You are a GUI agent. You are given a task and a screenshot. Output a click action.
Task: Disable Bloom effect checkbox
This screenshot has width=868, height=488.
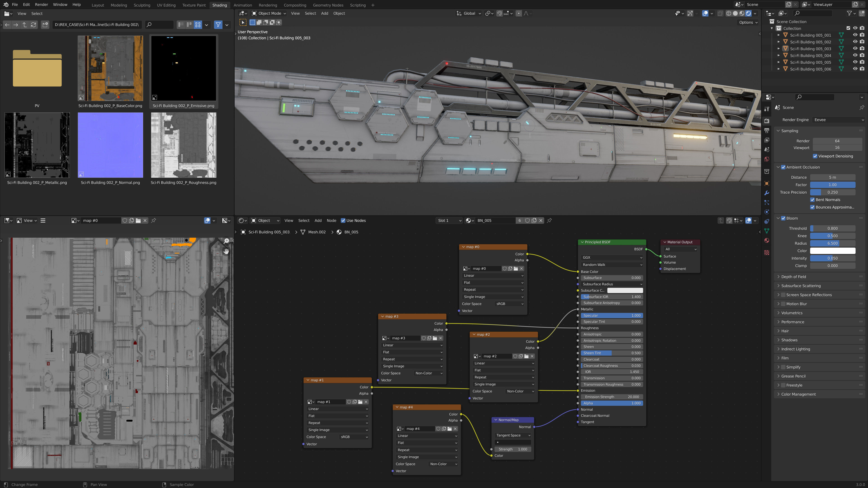tap(783, 218)
